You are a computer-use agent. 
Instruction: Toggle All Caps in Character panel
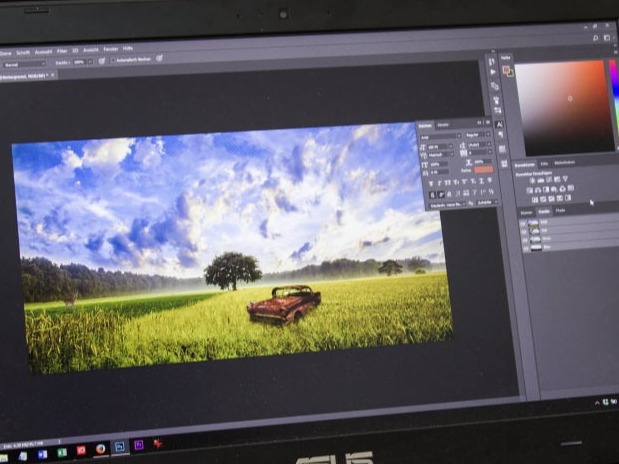(447, 182)
